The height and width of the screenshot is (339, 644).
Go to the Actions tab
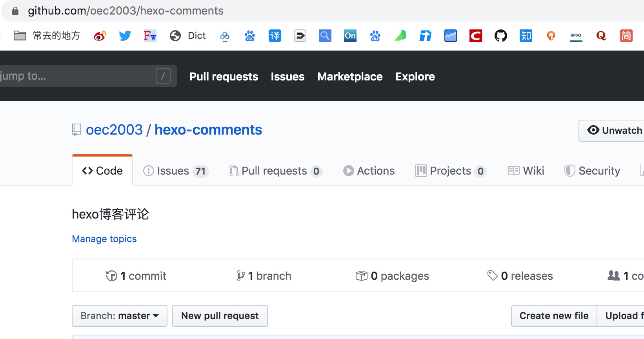tap(369, 171)
